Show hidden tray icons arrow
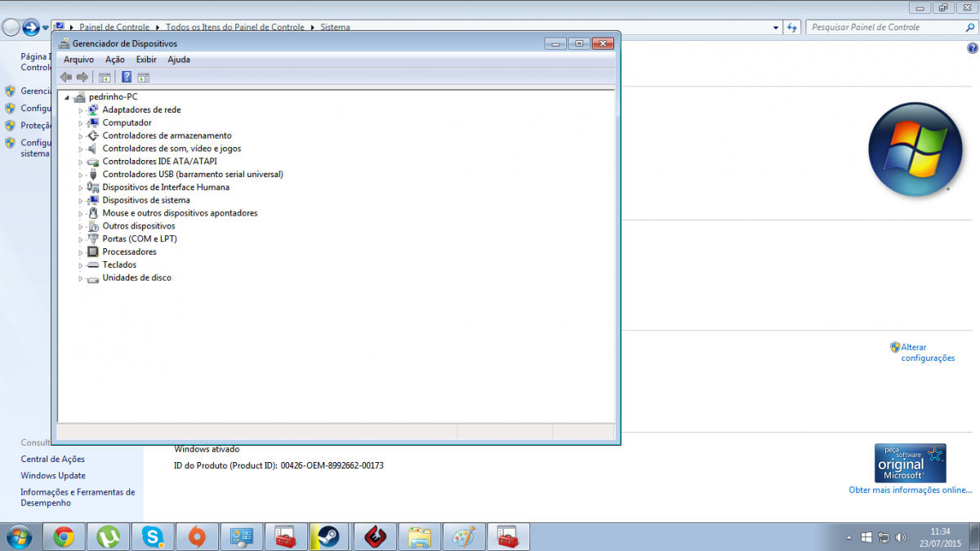The width and height of the screenshot is (980, 551). click(849, 538)
